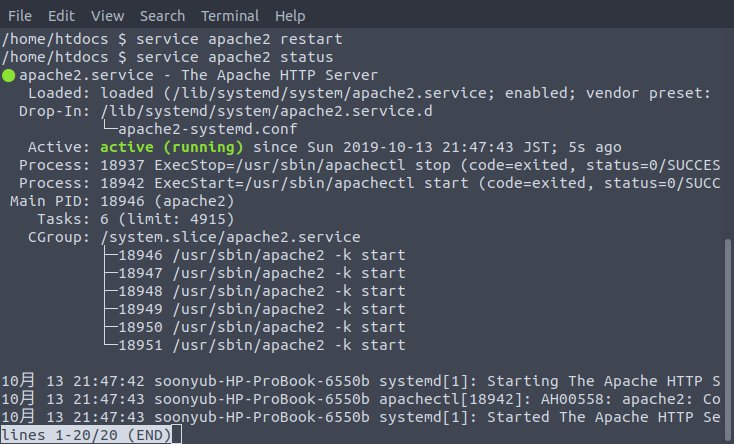This screenshot has height=444, width=734.
Task: Click process 18948 in the CGroup tree
Action: pyautogui.click(x=261, y=291)
